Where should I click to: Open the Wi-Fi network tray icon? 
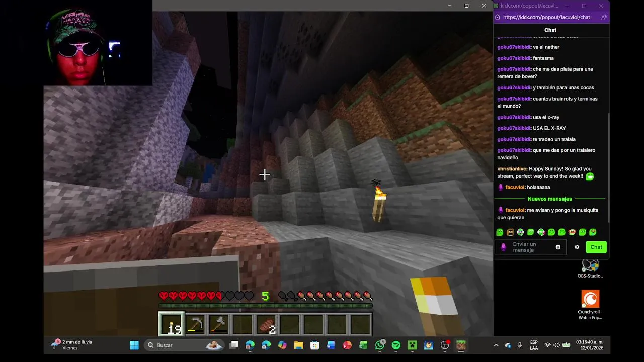[547, 345]
